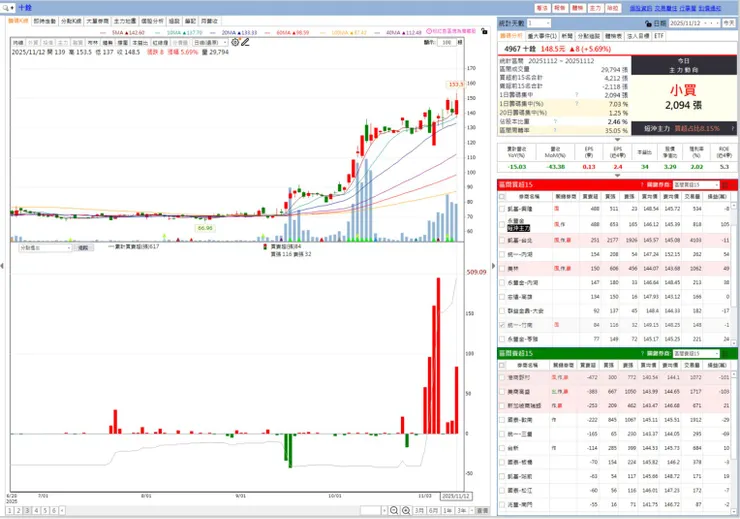Open the 日期 date picker dropdown

coord(694,23)
